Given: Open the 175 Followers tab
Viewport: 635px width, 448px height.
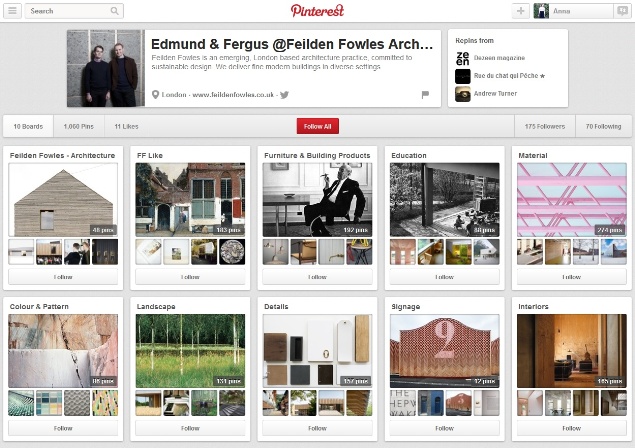Looking at the screenshot, I should pyautogui.click(x=545, y=126).
